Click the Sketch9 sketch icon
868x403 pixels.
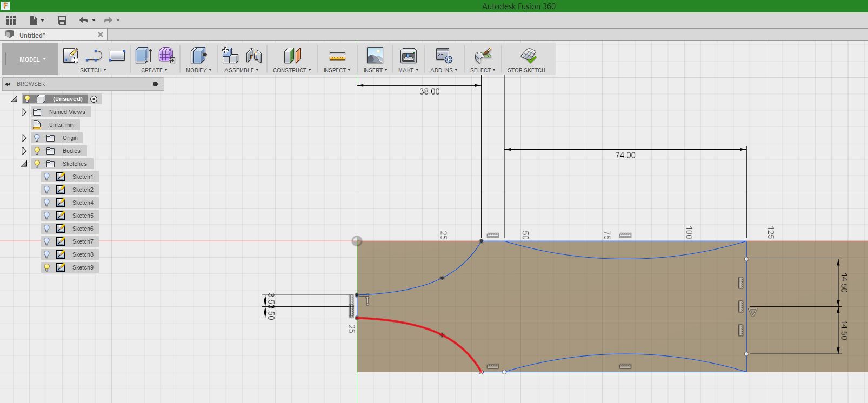[x=61, y=267]
